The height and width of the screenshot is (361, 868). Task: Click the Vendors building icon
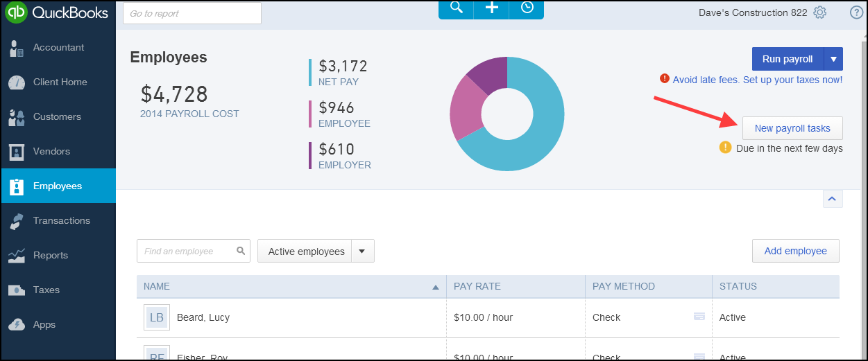click(x=17, y=152)
